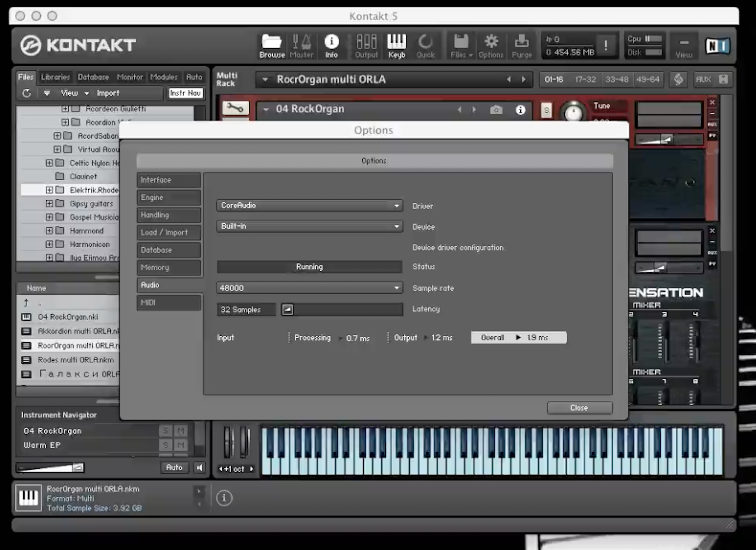Screen dimensions: 756x550
Task: Switch to the Database browser tab
Action: [x=93, y=77]
